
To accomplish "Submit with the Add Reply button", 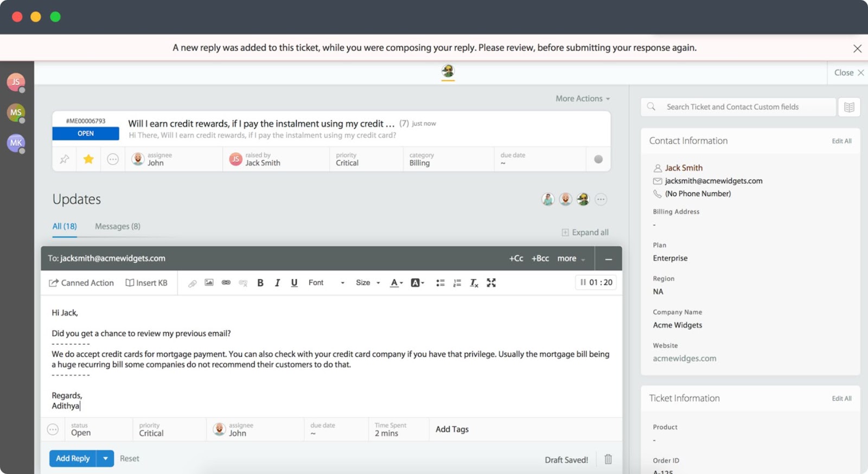I will coord(73,459).
